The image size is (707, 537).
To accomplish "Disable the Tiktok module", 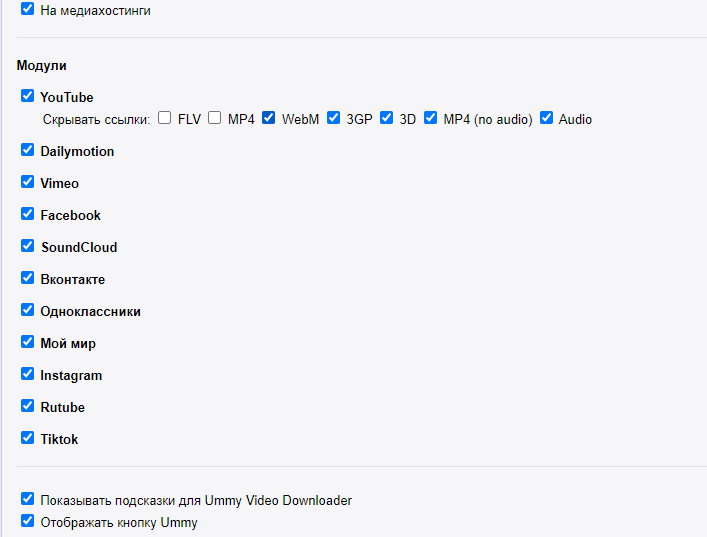I will [x=28, y=438].
